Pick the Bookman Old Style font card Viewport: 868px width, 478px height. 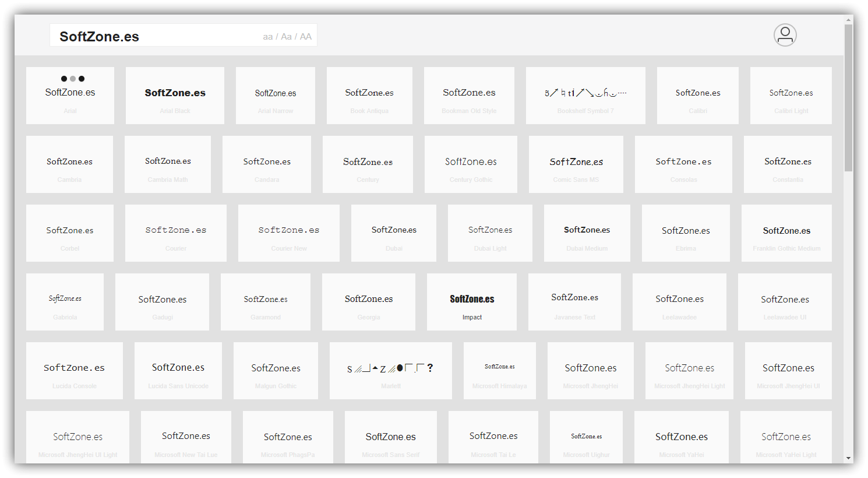click(469, 96)
